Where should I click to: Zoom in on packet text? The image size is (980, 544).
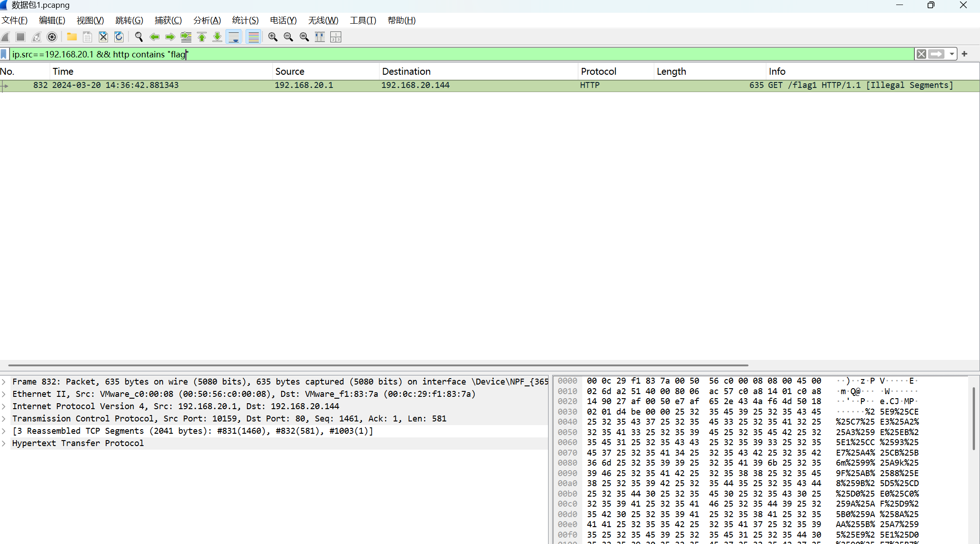coord(272,37)
